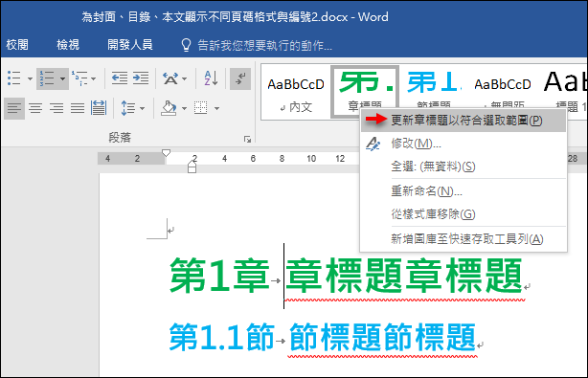The width and height of the screenshot is (588, 378).
Task: Apply bullet list formatting
Action: (x=14, y=78)
